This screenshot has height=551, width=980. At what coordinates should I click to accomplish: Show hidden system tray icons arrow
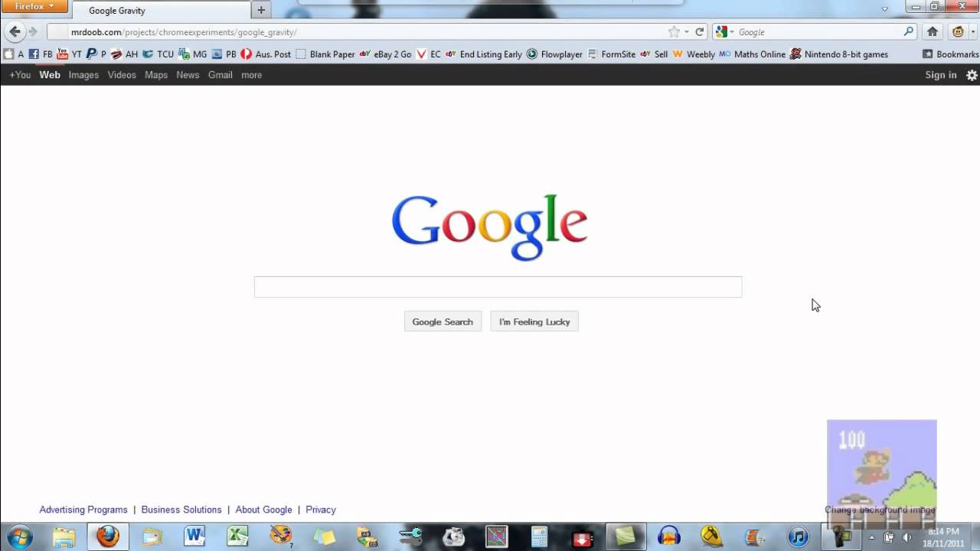click(x=871, y=537)
